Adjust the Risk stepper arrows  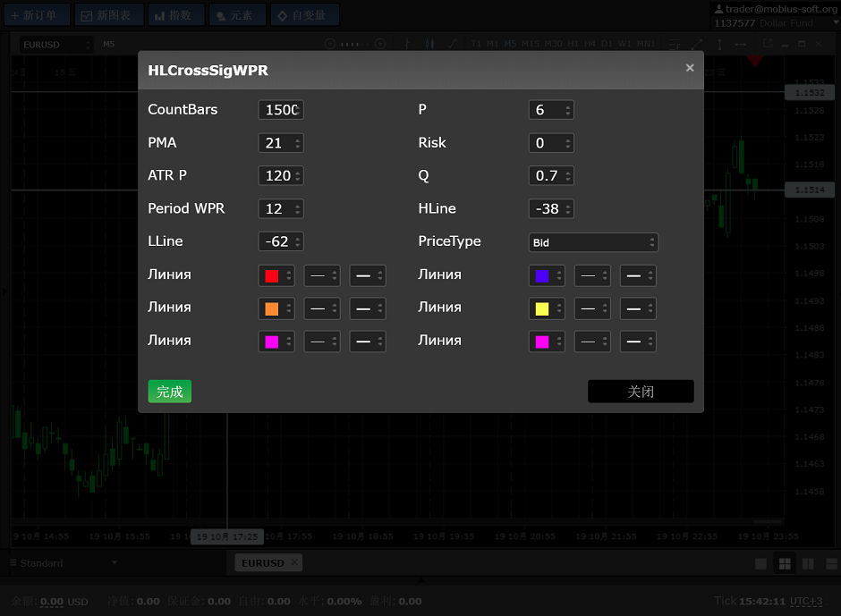click(x=568, y=143)
